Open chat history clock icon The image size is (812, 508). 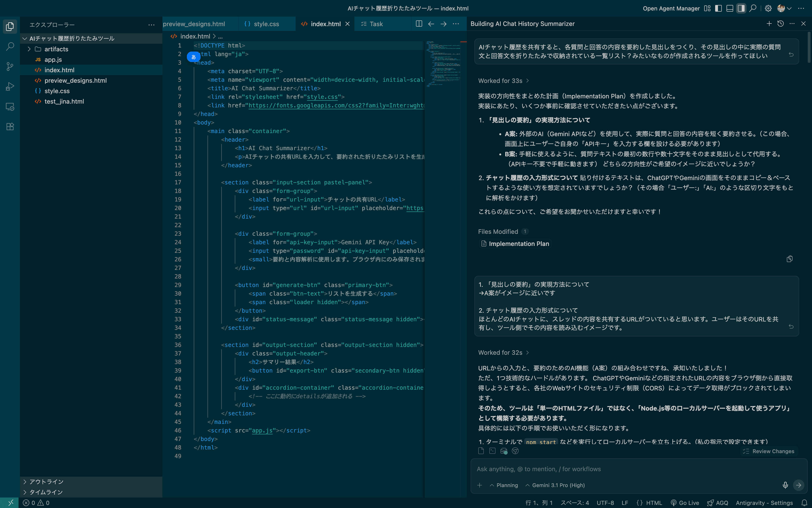(x=780, y=24)
